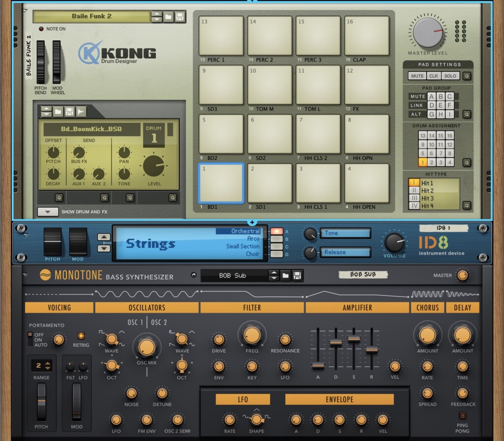
Task: Browse drum patch folder in drum panel
Action: 58,112
